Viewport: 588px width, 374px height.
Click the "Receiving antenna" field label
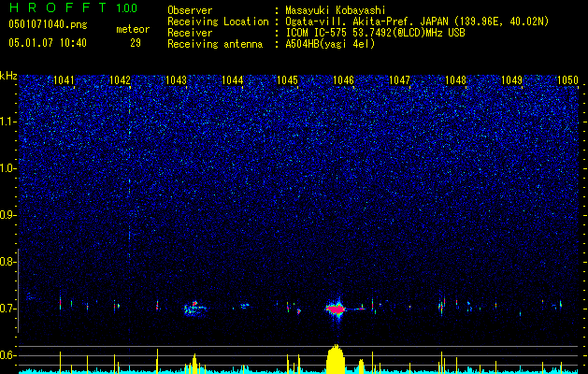pyautogui.click(x=215, y=44)
